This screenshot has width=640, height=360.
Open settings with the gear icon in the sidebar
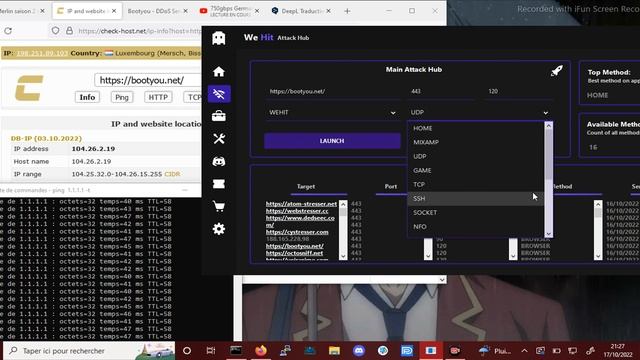pyautogui.click(x=219, y=229)
